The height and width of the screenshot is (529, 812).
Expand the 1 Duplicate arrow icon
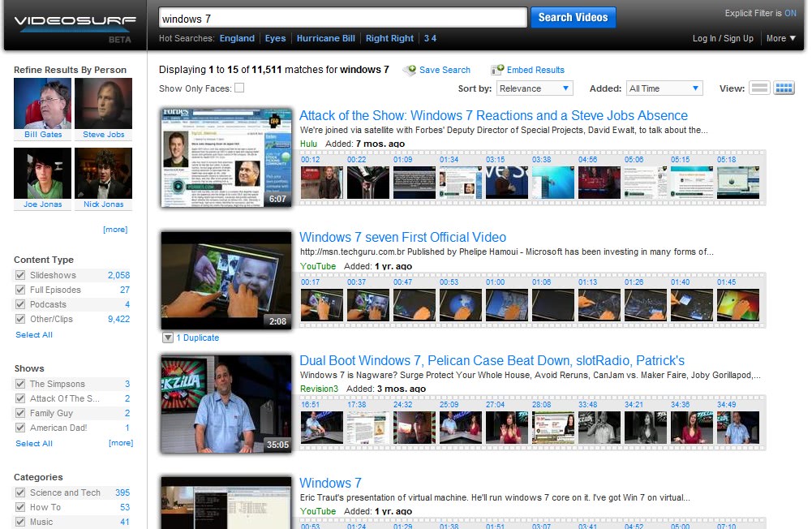[x=167, y=338]
